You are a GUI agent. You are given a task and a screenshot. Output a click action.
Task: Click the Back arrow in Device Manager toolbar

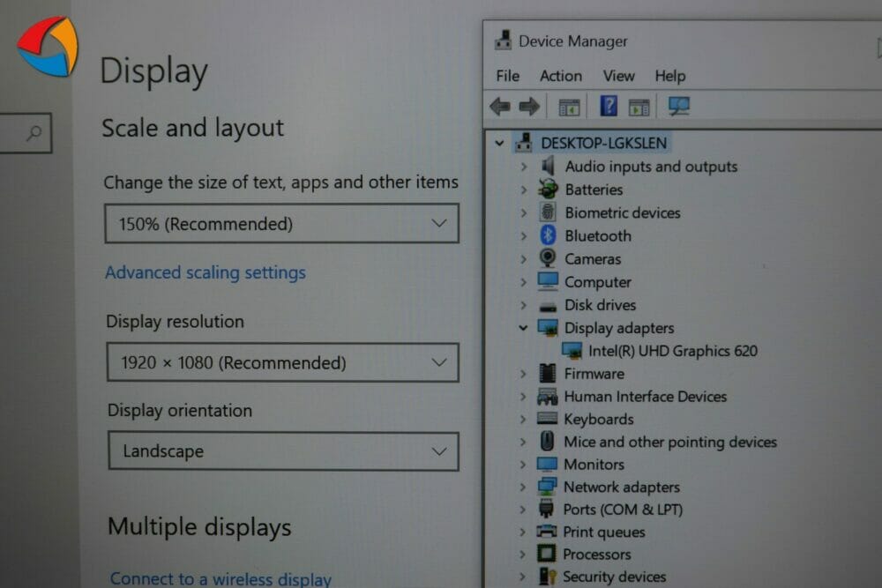(x=500, y=107)
